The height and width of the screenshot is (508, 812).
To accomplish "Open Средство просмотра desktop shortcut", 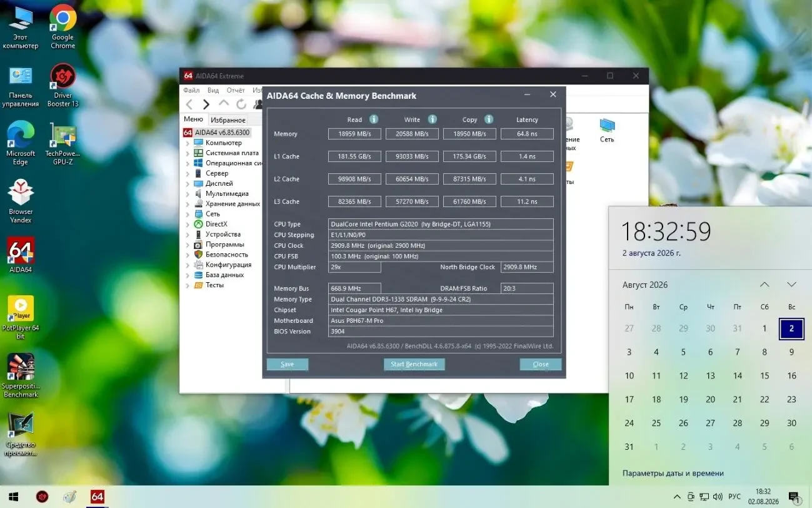I will (x=21, y=434).
